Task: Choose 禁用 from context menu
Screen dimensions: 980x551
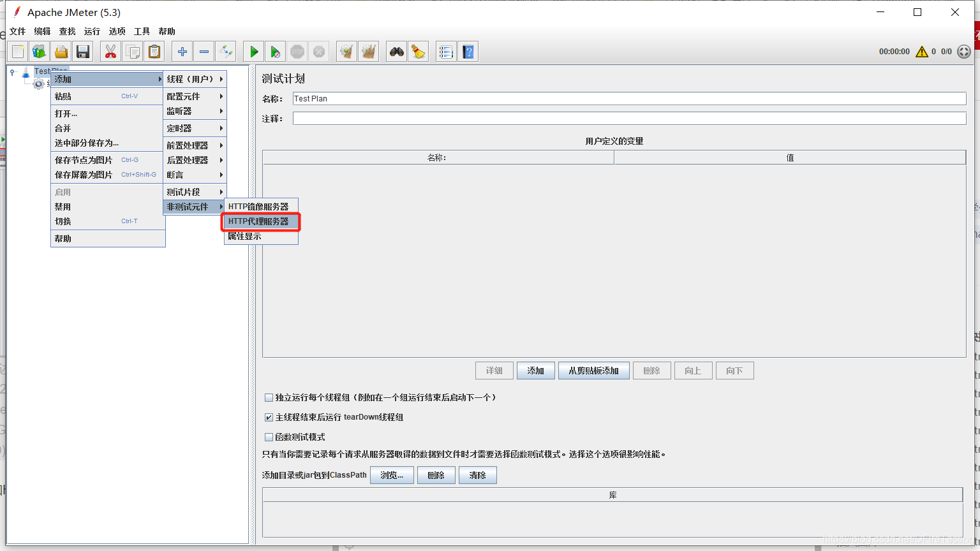Action: coord(107,207)
